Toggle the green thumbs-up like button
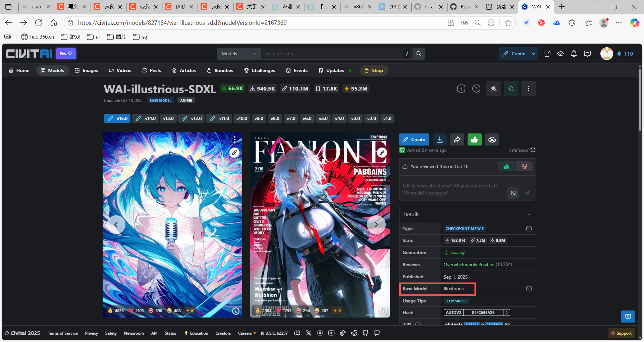 coord(475,139)
